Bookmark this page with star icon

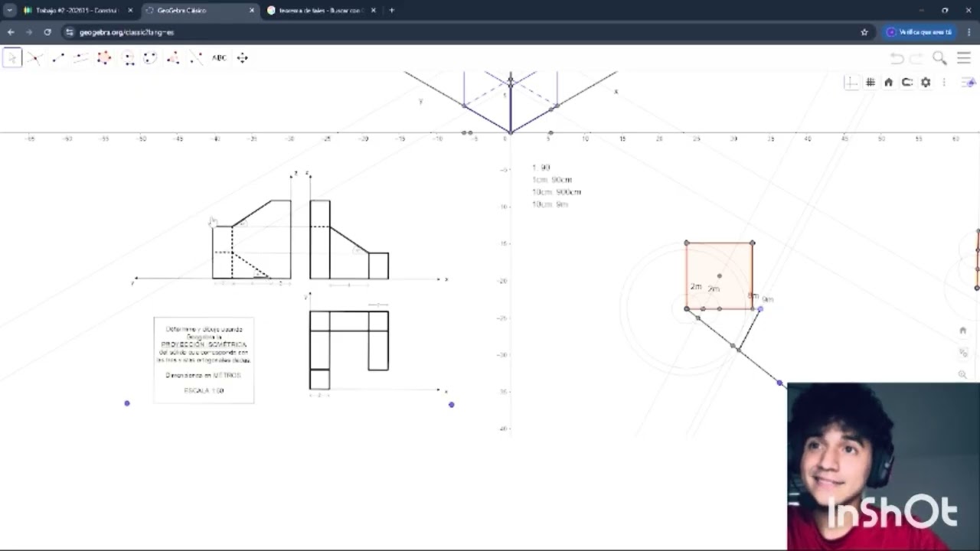pos(864,32)
